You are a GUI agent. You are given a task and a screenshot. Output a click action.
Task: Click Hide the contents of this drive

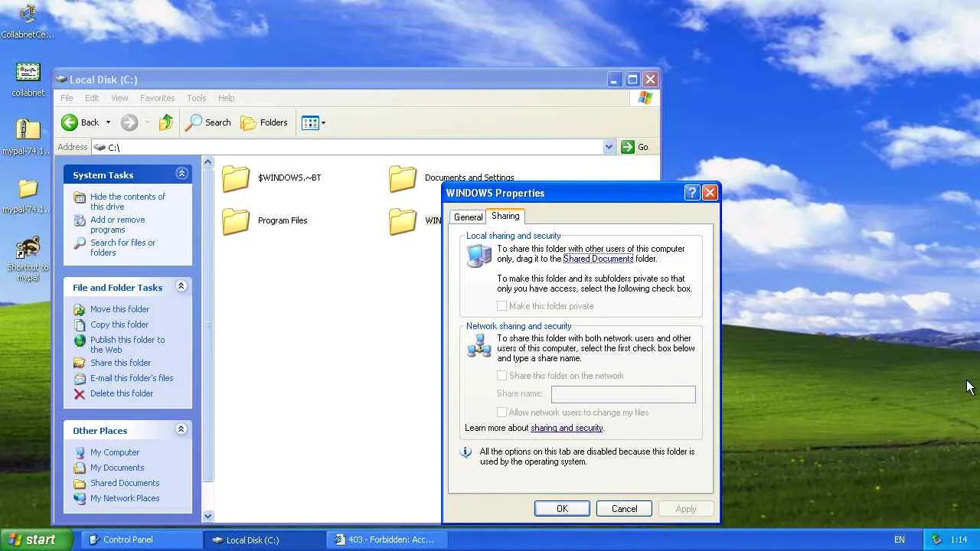click(128, 201)
